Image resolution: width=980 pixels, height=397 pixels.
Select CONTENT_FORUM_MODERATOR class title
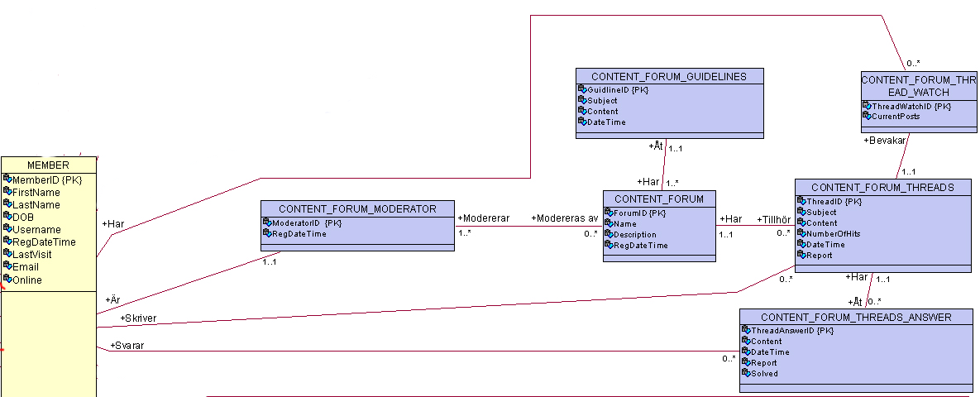pos(357,208)
